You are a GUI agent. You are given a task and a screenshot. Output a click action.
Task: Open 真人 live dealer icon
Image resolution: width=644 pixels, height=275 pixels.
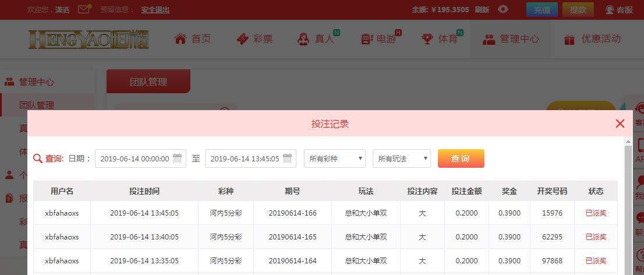[x=303, y=39]
